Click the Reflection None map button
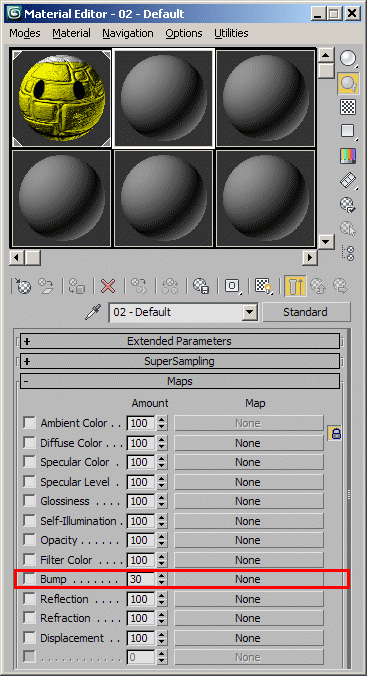367x676 pixels. [248, 599]
